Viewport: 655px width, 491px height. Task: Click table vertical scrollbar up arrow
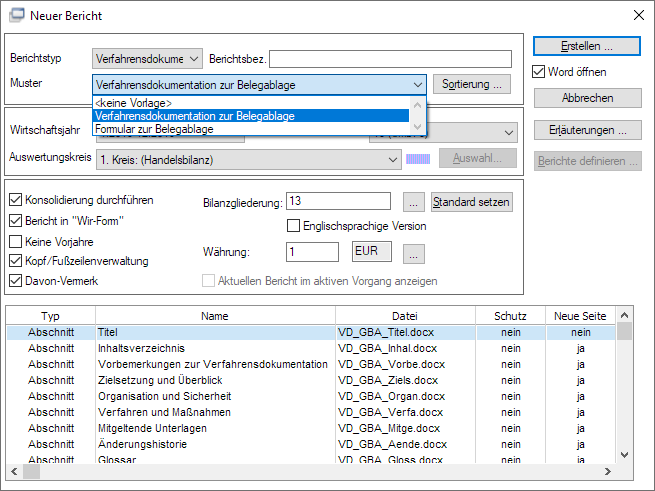(625, 315)
